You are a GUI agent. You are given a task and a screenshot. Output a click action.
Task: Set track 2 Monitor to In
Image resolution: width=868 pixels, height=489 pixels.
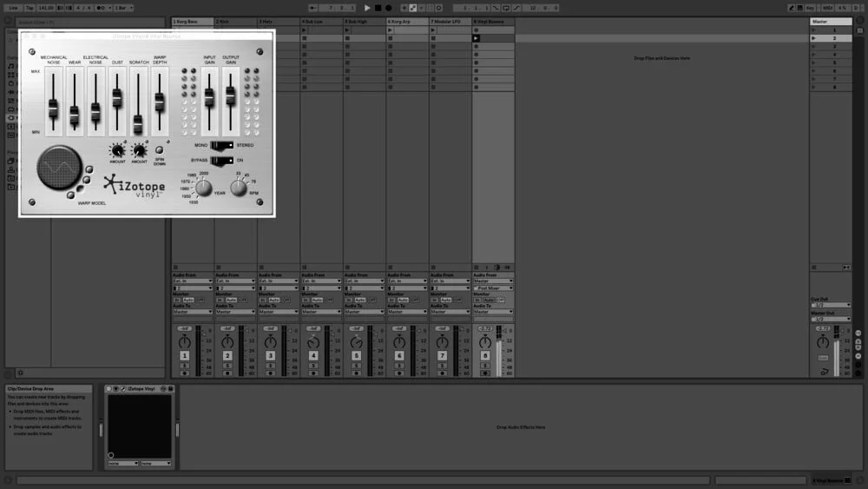click(220, 301)
